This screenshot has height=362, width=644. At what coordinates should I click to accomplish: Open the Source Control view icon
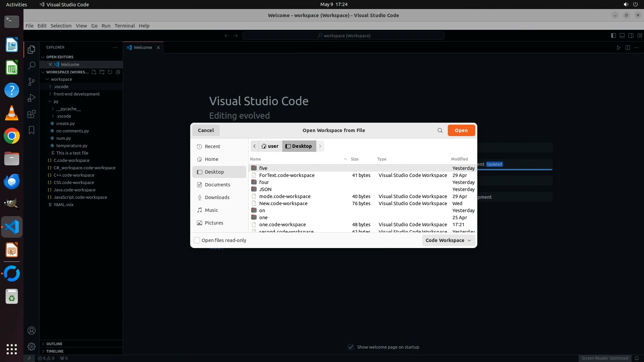pyautogui.click(x=32, y=81)
